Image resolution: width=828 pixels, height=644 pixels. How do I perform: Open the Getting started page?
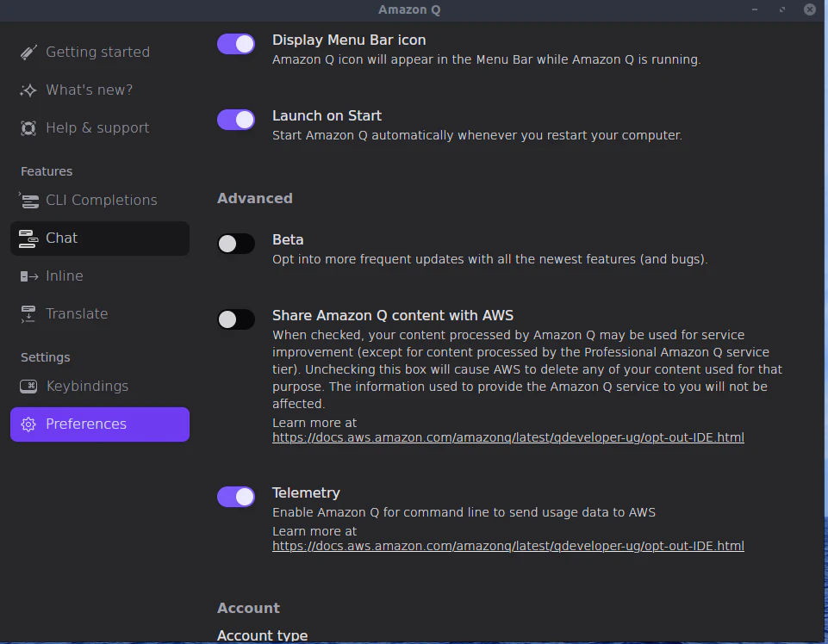coord(100,53)
